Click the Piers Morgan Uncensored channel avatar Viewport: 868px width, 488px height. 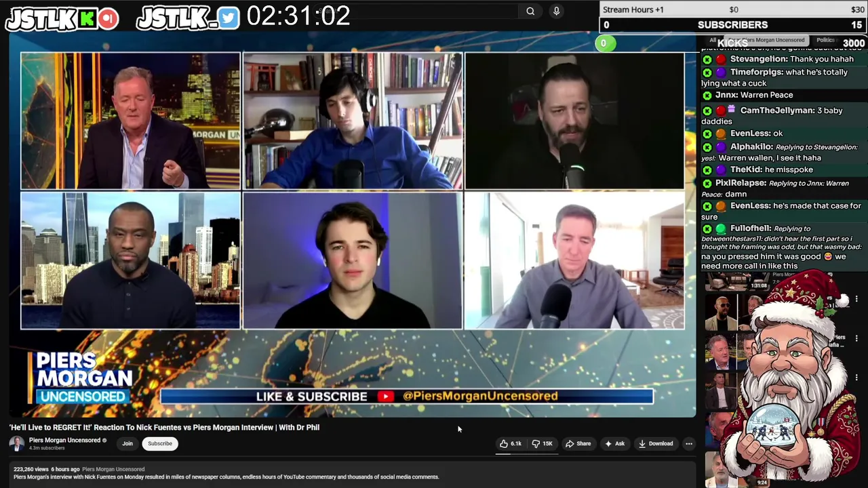pos(17,443)
